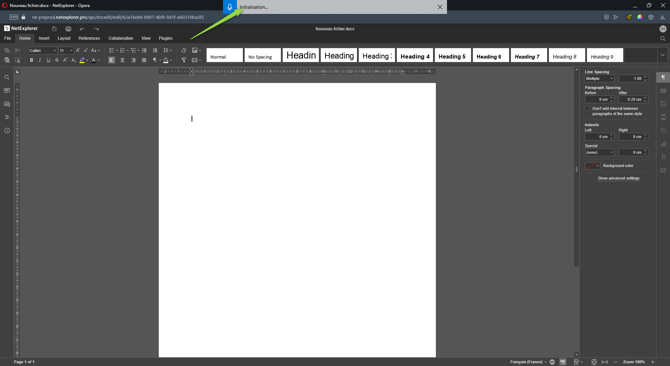
Task: Open the comments panel in left sidebar
Action: [x=7, y=91]
